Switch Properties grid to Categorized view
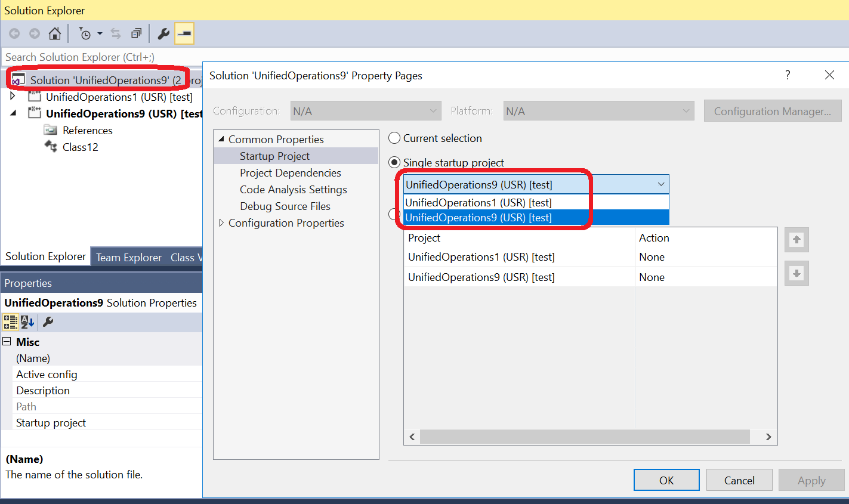 tap(11, 322)
